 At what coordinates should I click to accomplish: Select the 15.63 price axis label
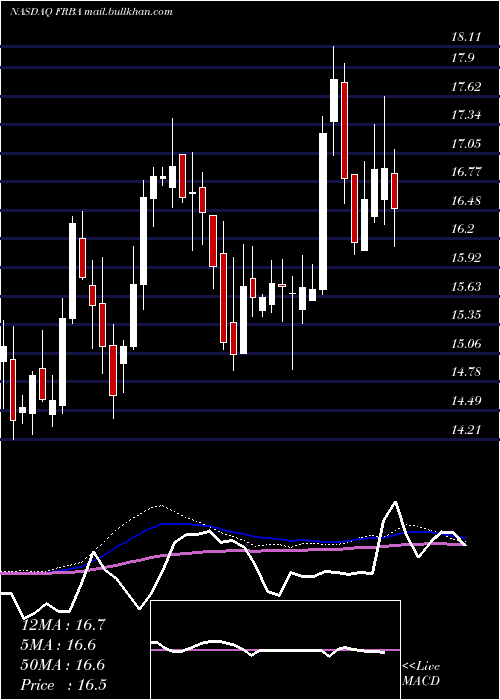(466, 286)
